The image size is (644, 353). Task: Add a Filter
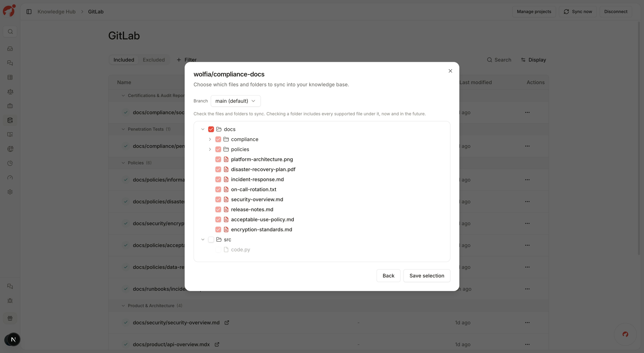pyautogui.click(x=187, y=60)
